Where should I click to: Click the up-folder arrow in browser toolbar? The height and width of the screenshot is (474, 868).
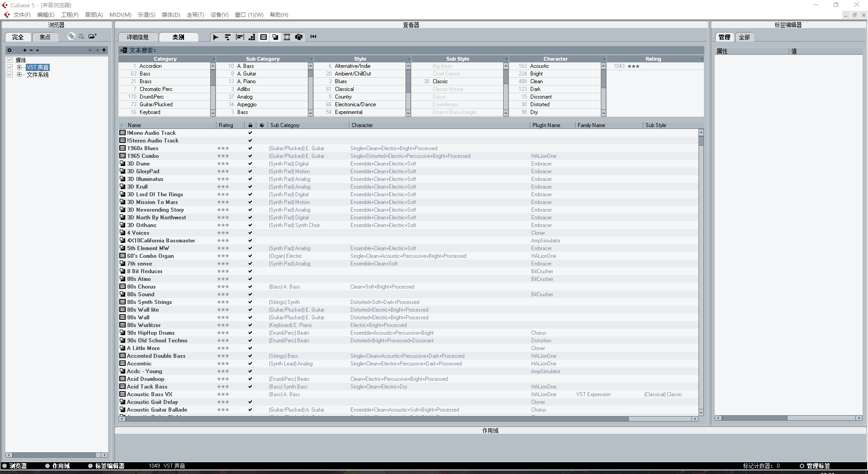pyautogui.click(x=104, y=50)
